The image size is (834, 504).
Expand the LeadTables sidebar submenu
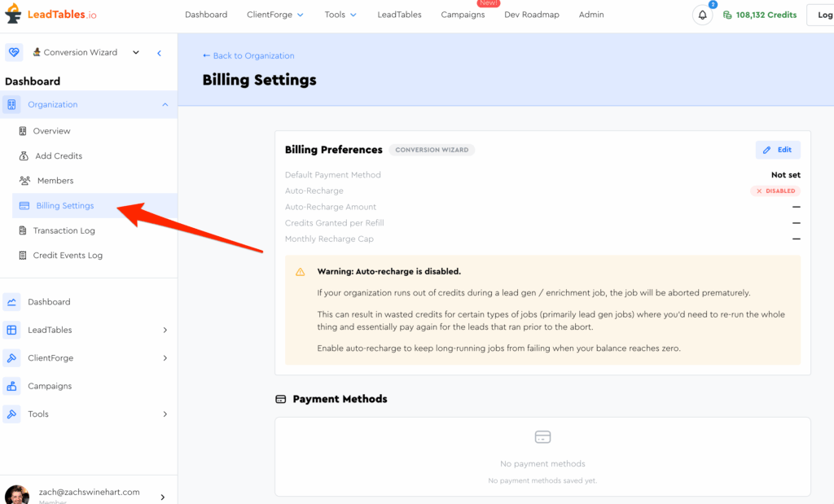coord(165,330)
